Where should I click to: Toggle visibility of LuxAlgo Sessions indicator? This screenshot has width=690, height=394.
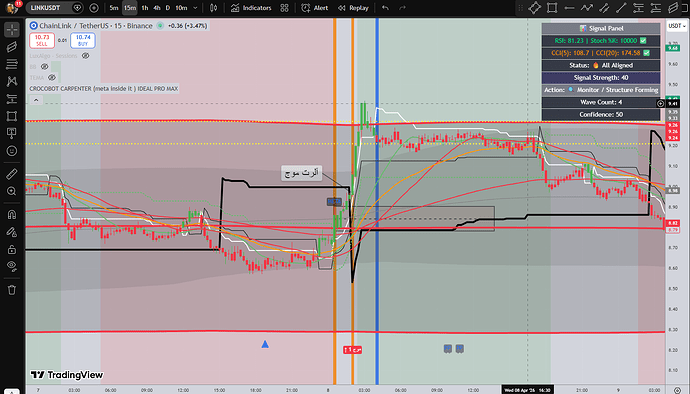click(86, 56)
